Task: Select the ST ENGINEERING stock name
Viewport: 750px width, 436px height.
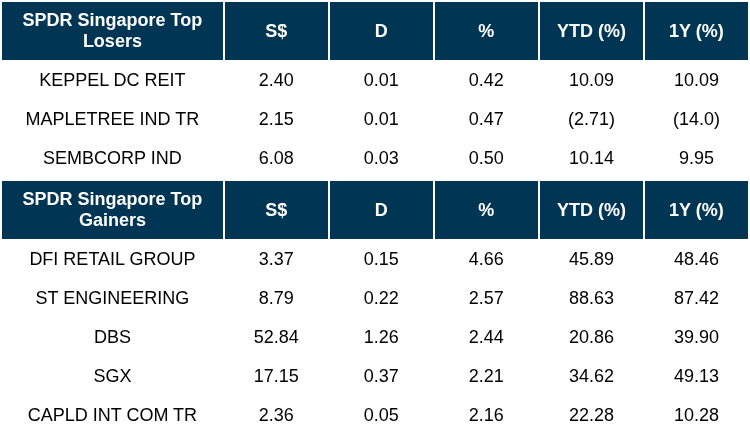Action: (112, 298)
